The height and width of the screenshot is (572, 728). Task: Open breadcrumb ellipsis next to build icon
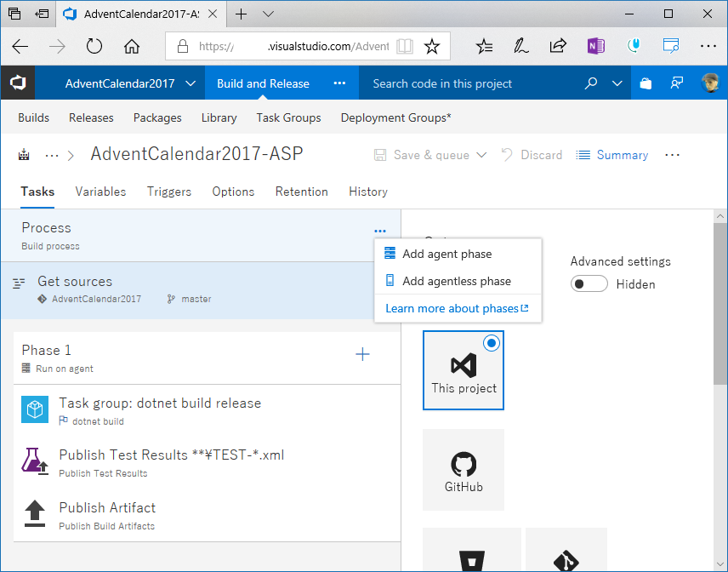(x=52, y=155)
